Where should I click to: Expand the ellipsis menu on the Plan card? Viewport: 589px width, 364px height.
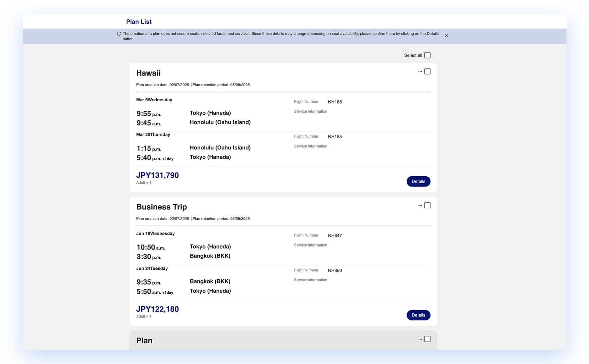point(420,339)
